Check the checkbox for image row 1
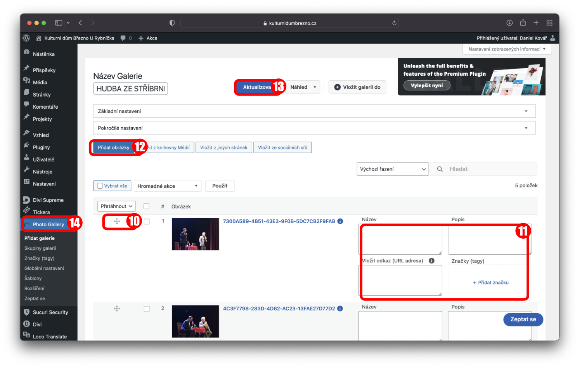 [x=147, y=222]
